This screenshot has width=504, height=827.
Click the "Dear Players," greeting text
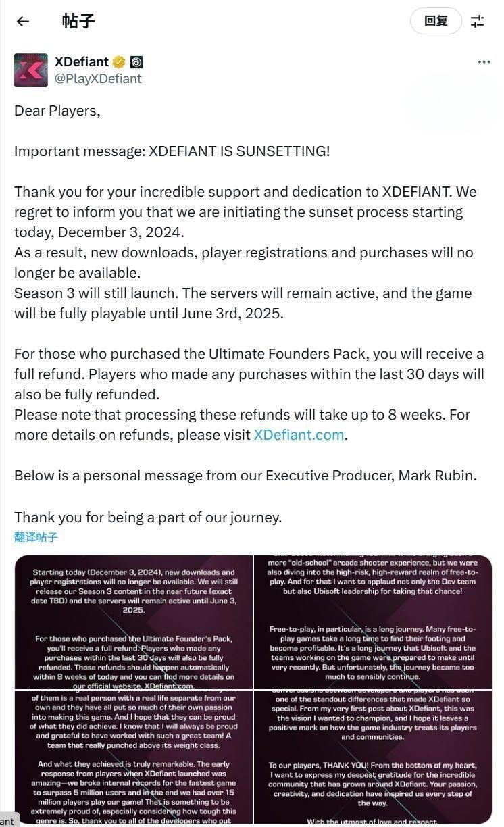click(x=57, y=110)
